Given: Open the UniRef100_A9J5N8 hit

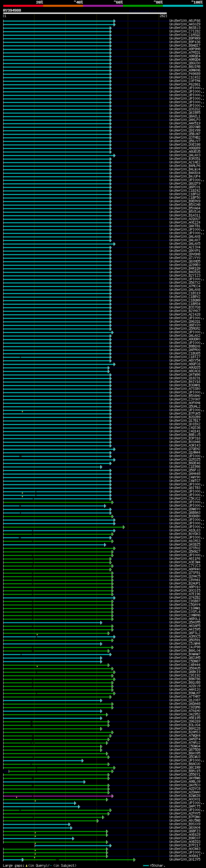Looking at the screenshot, I should click(x=185, y=821).
